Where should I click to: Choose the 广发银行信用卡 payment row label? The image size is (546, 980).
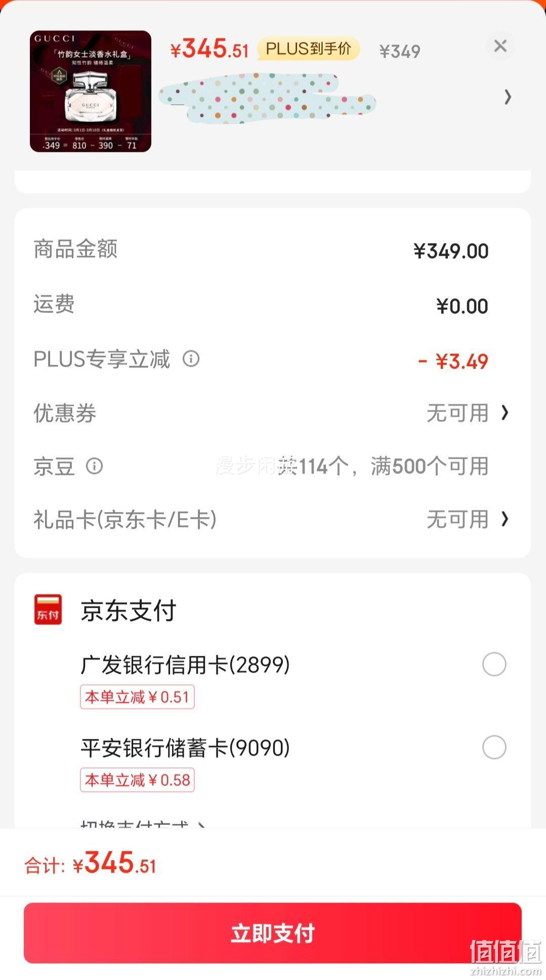(x=185, y=664)
